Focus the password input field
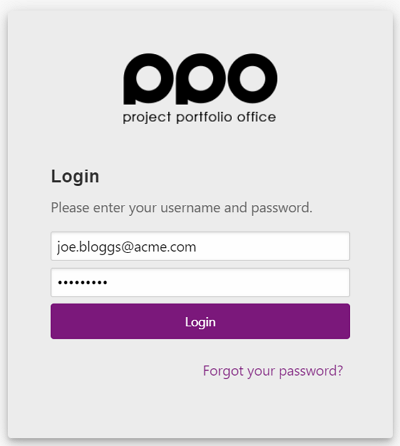The height and width of the screenshot is (446, 400). (200, 282)
